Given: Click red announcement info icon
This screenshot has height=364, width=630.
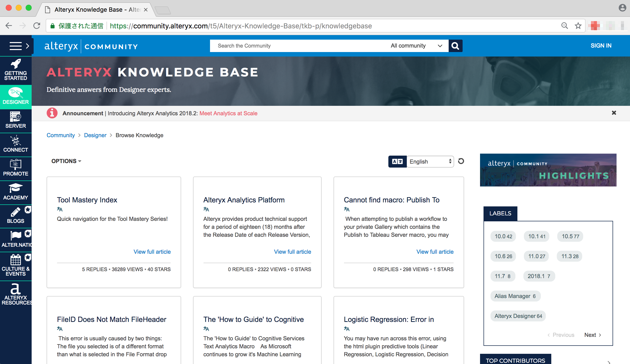Looking at the screenshot, I should (52, 113).
